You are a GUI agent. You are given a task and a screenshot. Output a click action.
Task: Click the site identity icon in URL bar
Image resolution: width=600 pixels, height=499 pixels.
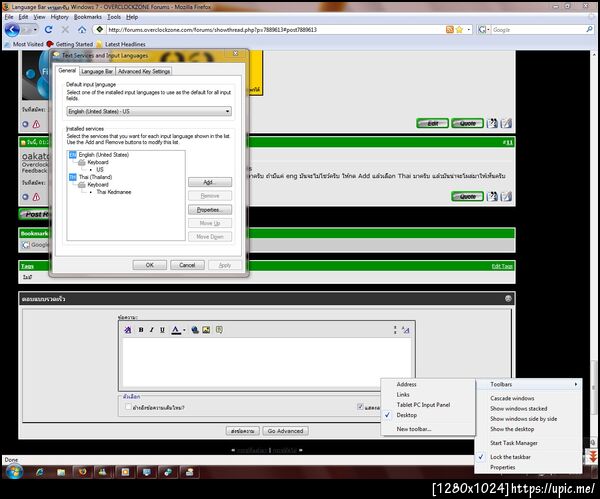99,29
